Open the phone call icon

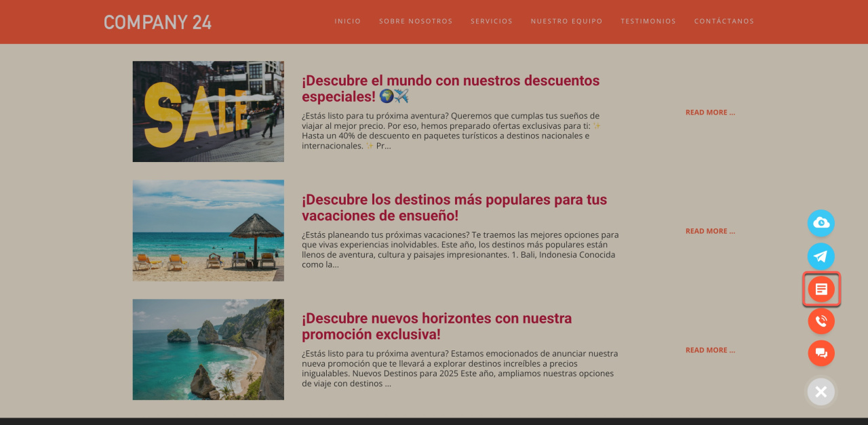pyautogui.click(x=821, y=321)
